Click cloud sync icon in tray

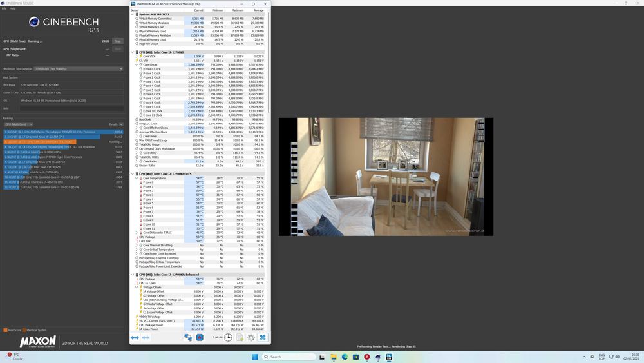click(592, 357)
